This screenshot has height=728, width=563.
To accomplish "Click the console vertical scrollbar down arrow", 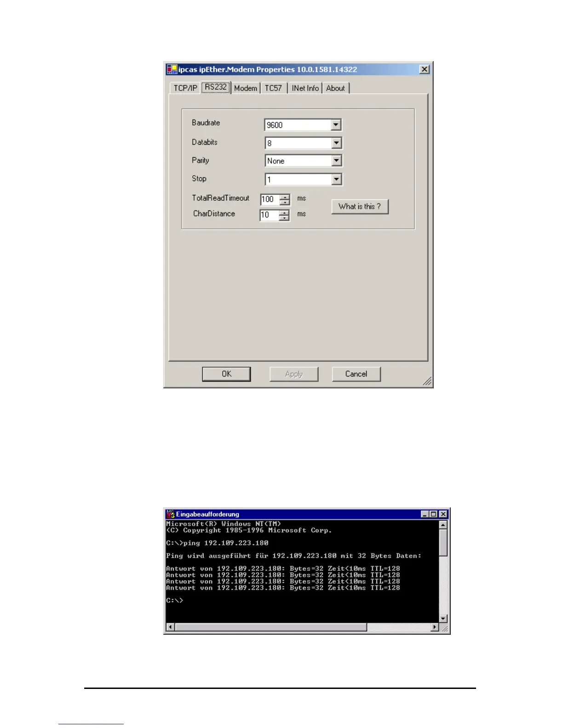I will point(443,619).
